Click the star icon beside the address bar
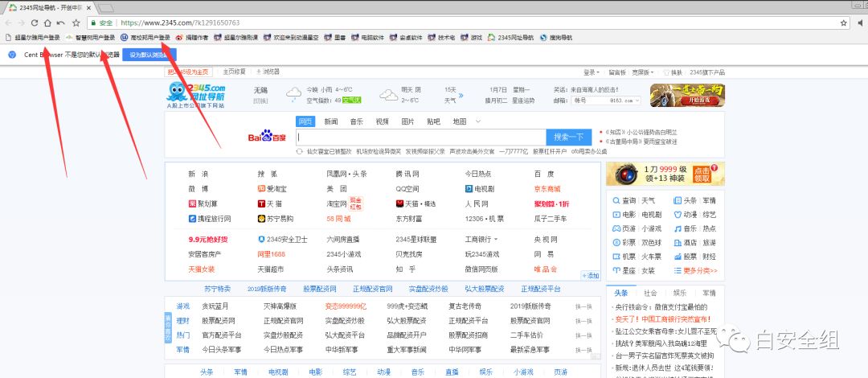 [x=76, y=23]
